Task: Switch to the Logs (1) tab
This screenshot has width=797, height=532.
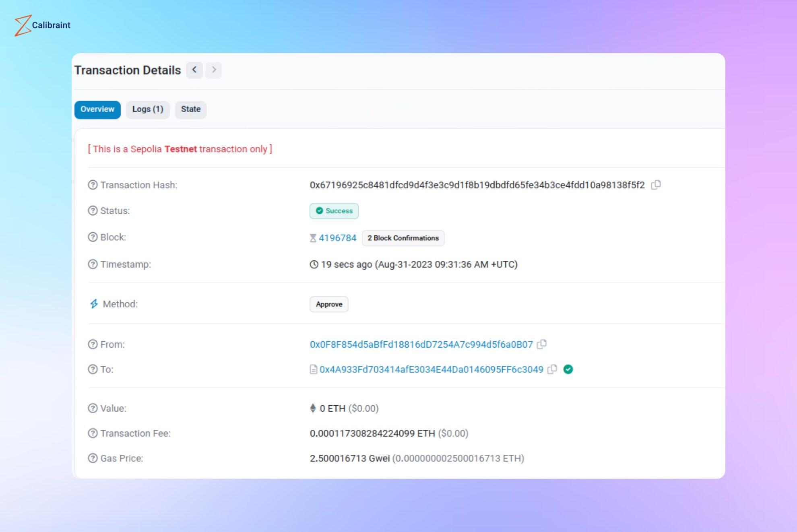Action: point(148,109)
